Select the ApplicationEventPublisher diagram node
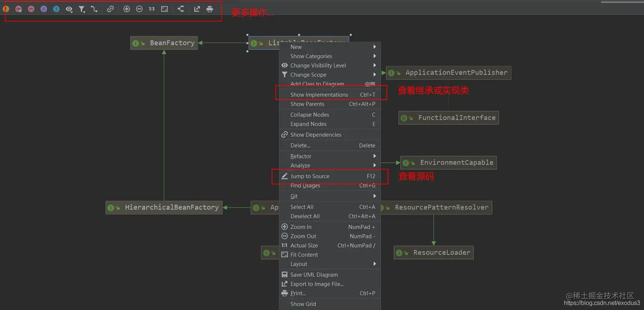This screenshot has height=310, width=644. tap(448, 73)
